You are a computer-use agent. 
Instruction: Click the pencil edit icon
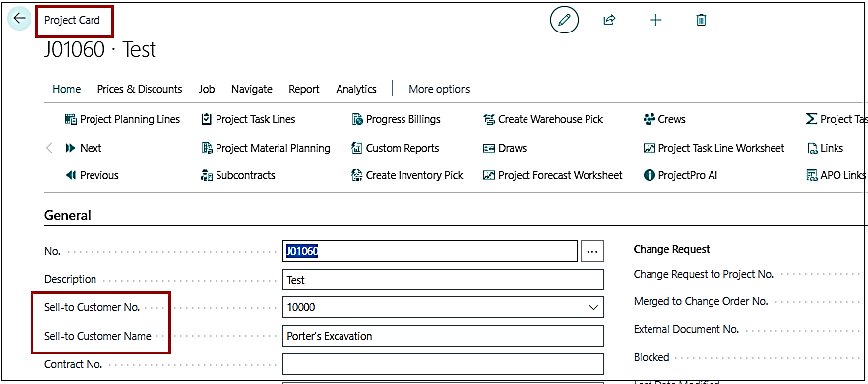pos(564,21)
